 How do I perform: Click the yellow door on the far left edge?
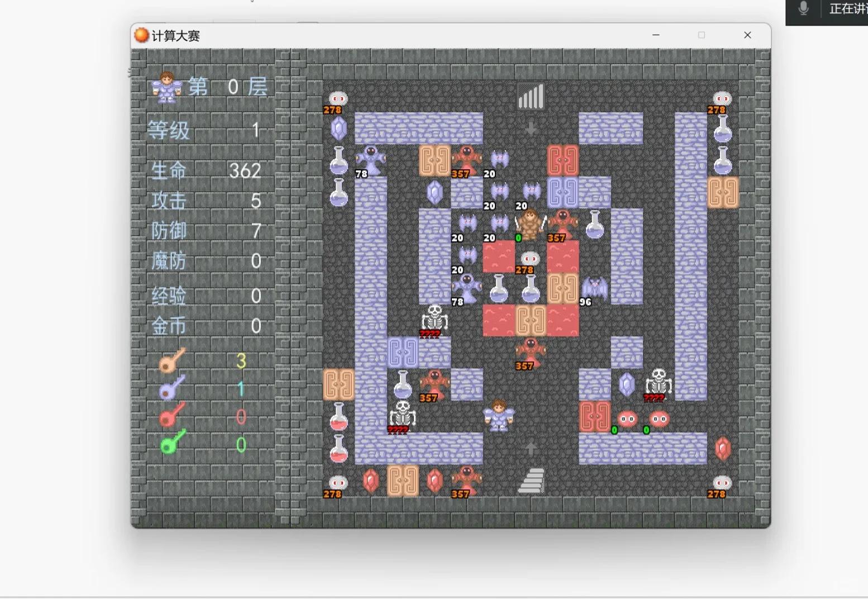point(338,384)
